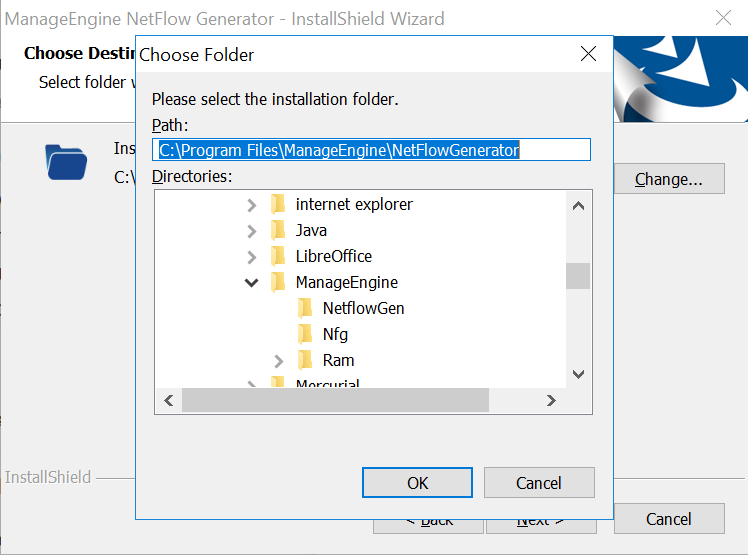The height and width of the screenshot is (555, 748).
Task: Cancel the Choose Folder dialog
Action: click(538, 483)
